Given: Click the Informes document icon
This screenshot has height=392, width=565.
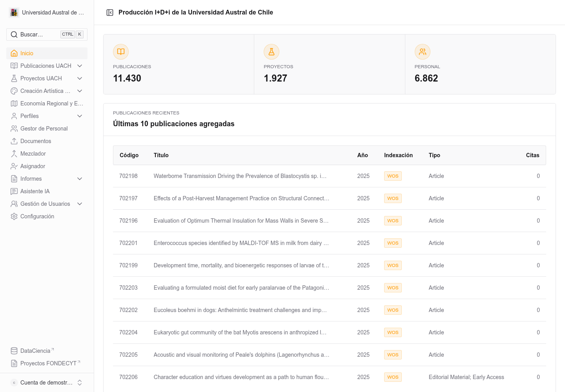Looking at the screenshot, I should pyautogui.click(x=14, y=179).
